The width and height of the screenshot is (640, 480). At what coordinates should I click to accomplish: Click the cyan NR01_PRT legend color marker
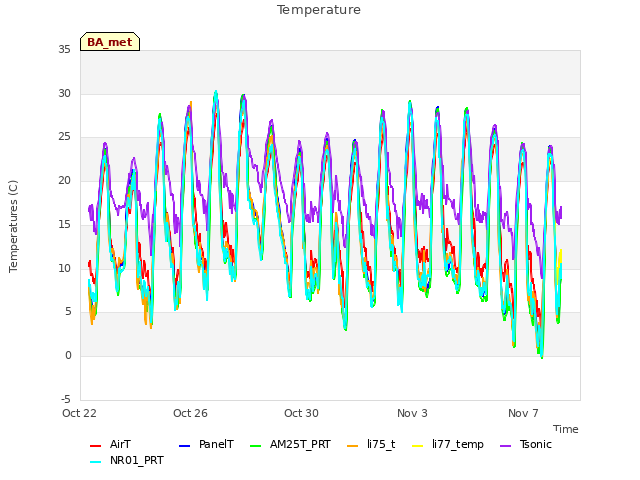pos(95,462)
